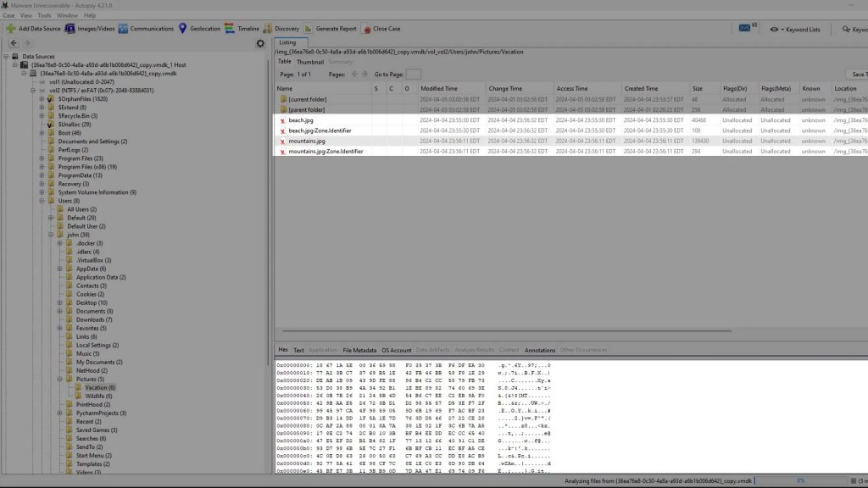868x488 pixels.
Task: Open the Keyword Lists dropdown
Action: point(795,30)
